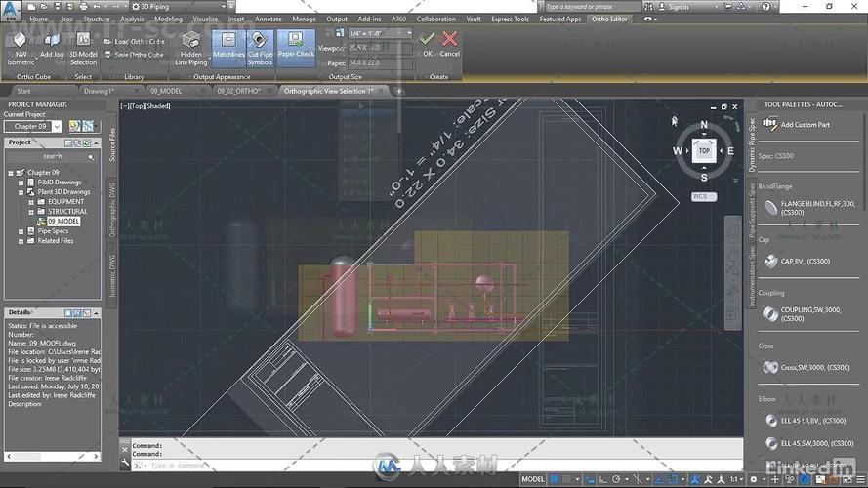Expand the EQUIPMENT folder node
The width and height of the screenshot is (868, 488).
point(31,202)
